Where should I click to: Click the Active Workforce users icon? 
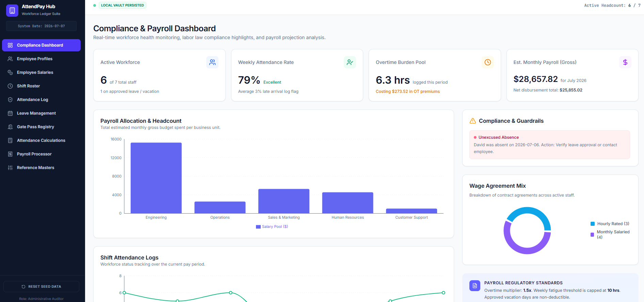tap(212, 62)
